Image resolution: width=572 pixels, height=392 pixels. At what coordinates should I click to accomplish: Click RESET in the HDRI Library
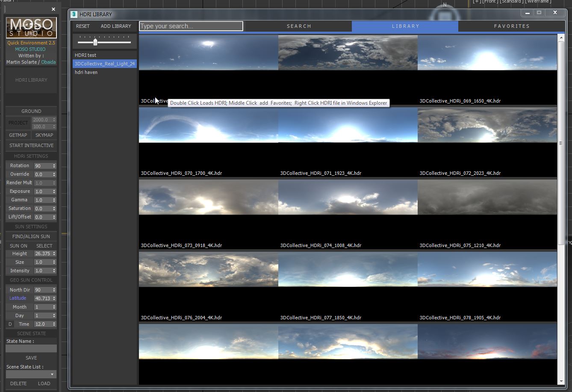tap(83, 26)
